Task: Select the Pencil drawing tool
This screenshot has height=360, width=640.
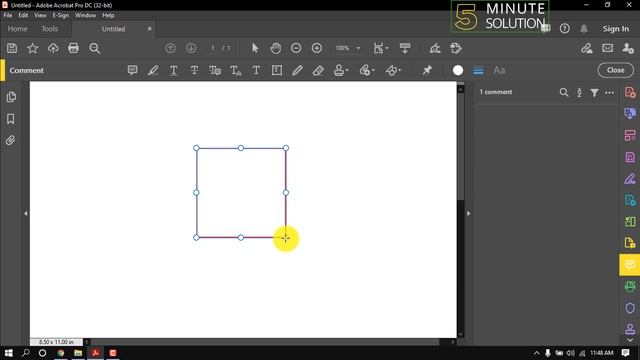Action: (x=297, y=70)
